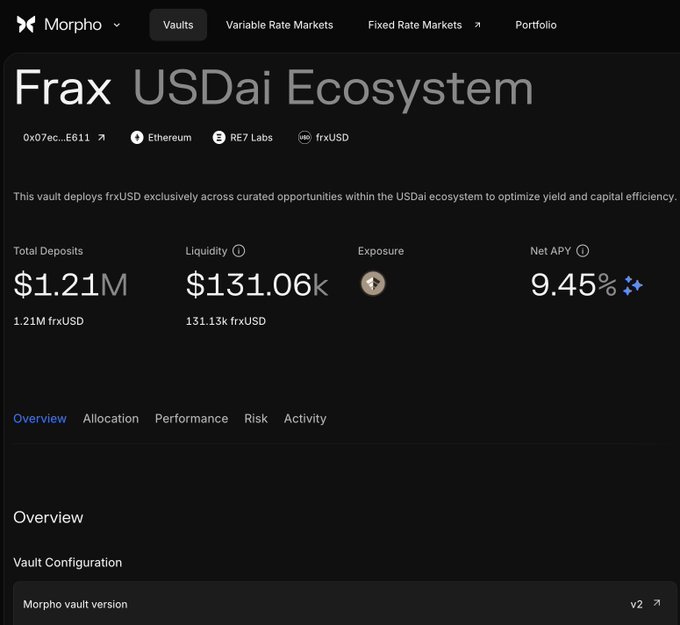
Task: Click the arrow icon next to v2
Action: (657, 603)
